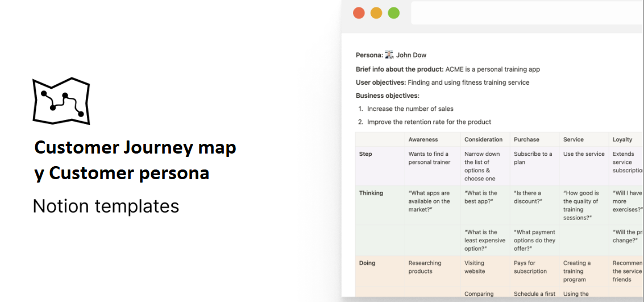Click the green maximize window dot
Image resolution: width=644 pixels, height=302 pixels.
(x=394, y=13)
